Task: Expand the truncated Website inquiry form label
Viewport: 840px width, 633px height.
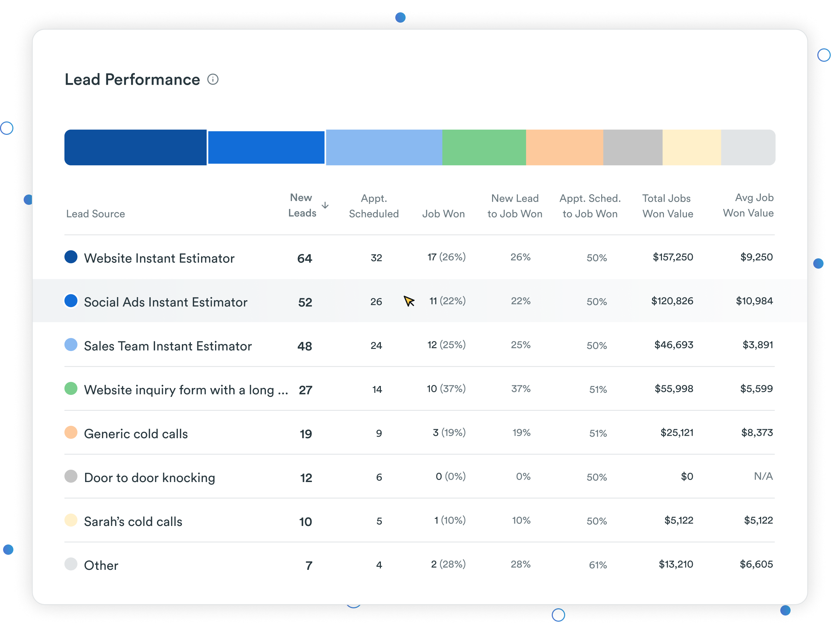Action: click(x=187, y=390)
